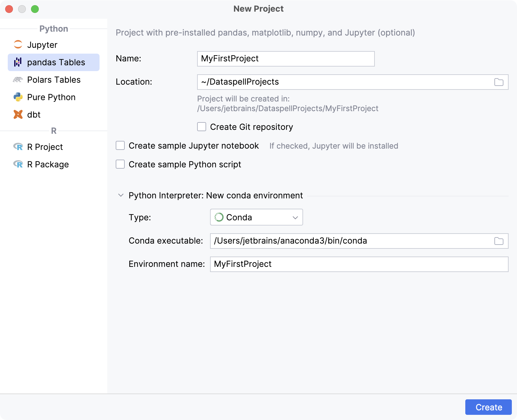Click the R Project icon
Image resolution: width=517 pixels, height=420 pixels.
coord(19,147)
